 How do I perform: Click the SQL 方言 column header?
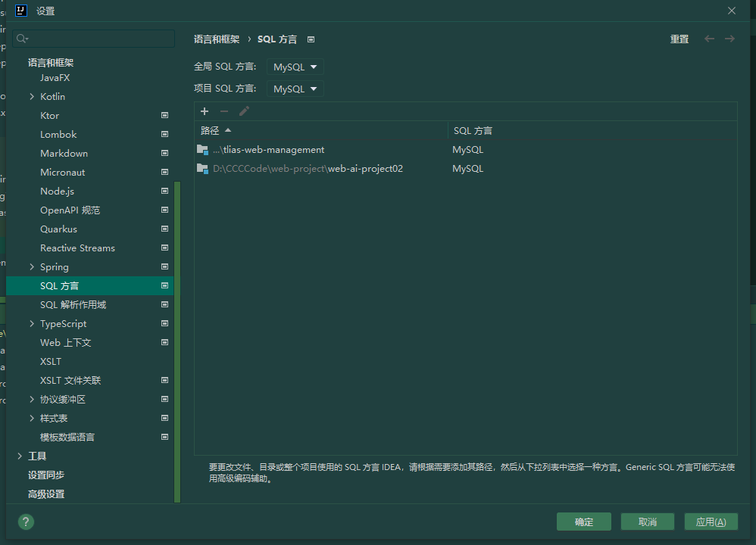[592, 131]
